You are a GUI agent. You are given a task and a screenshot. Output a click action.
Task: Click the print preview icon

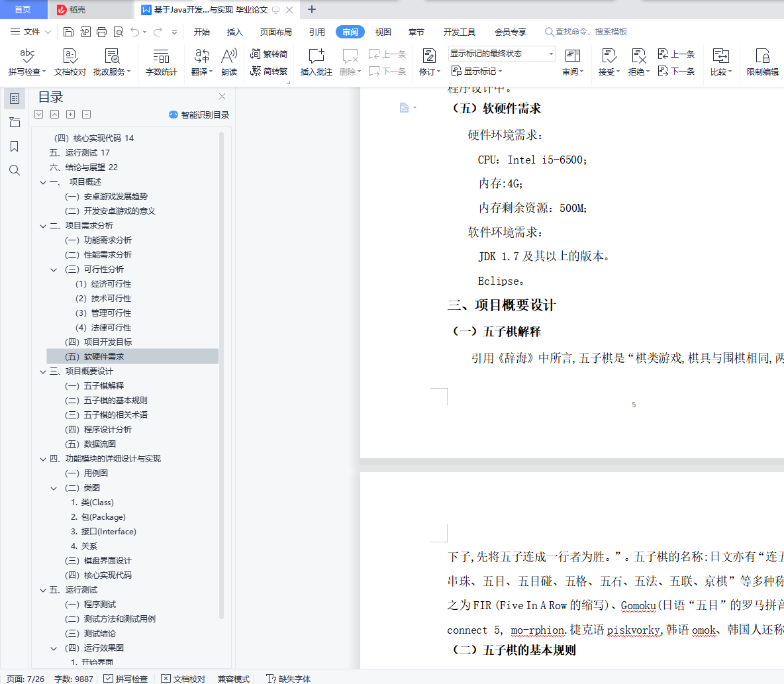(119, 32)
